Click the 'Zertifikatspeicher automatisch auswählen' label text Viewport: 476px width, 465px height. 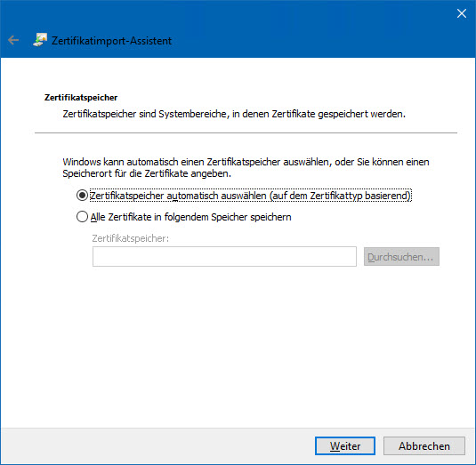pyautogui.click(x=250, y=196)
